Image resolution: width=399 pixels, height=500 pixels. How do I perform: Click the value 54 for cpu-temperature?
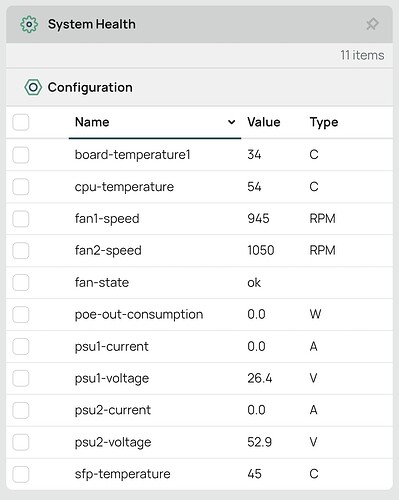(x=254, y=187)
